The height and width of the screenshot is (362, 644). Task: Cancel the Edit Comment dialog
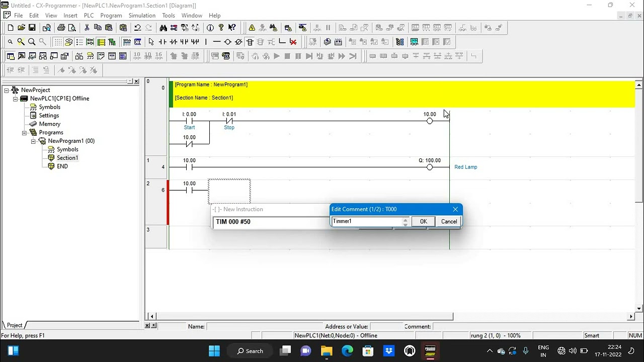(x=449, y=222)
